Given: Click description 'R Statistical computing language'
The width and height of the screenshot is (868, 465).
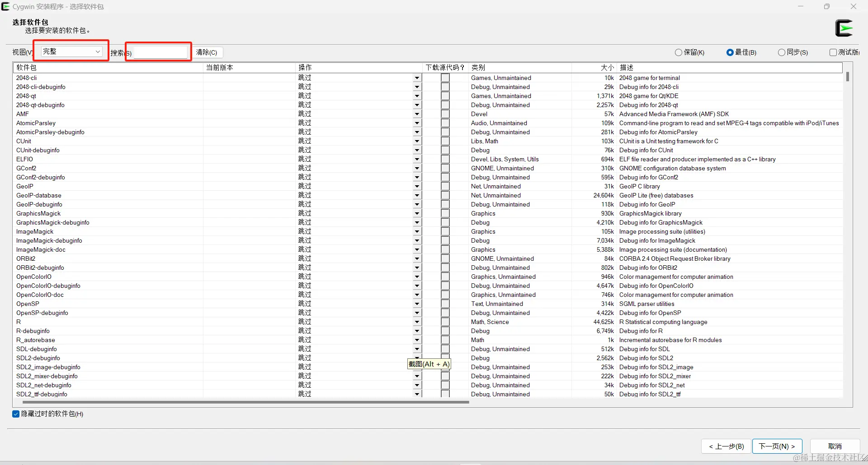Looking at the screenshot, I should click(663, 322).
